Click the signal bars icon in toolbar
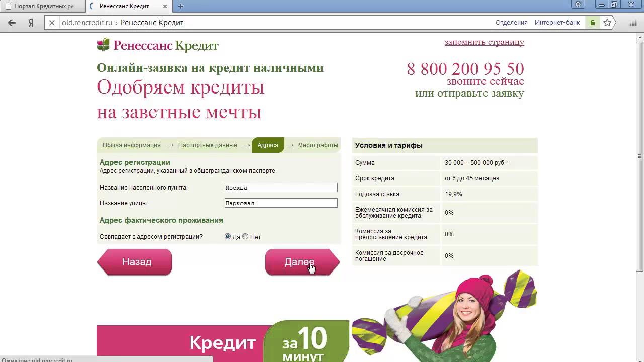This screenshot has width=644, height=362. [633, 23]
